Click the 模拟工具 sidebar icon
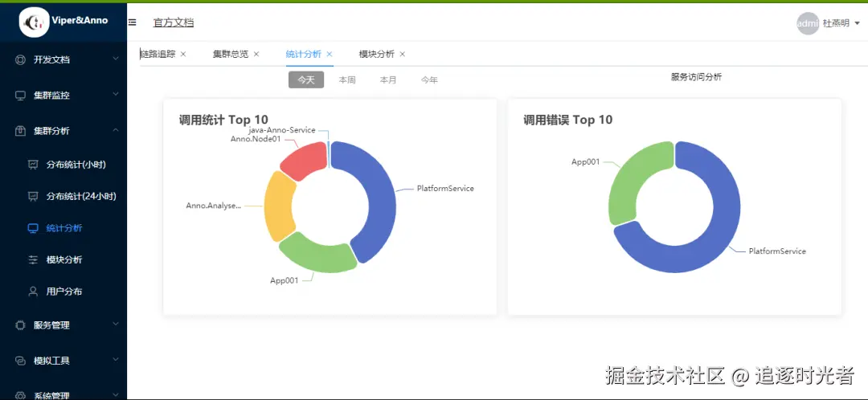 [x=21, y=361]
